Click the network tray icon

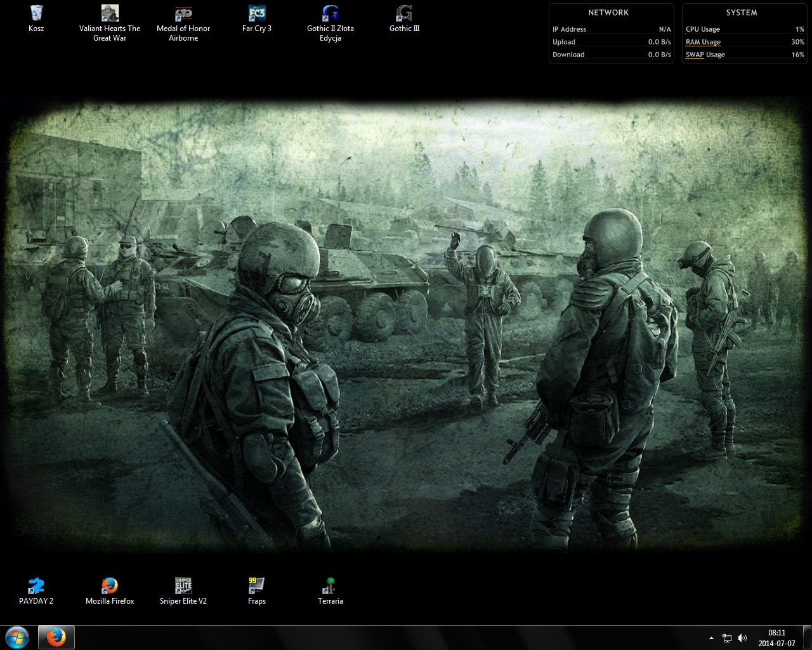727,638
